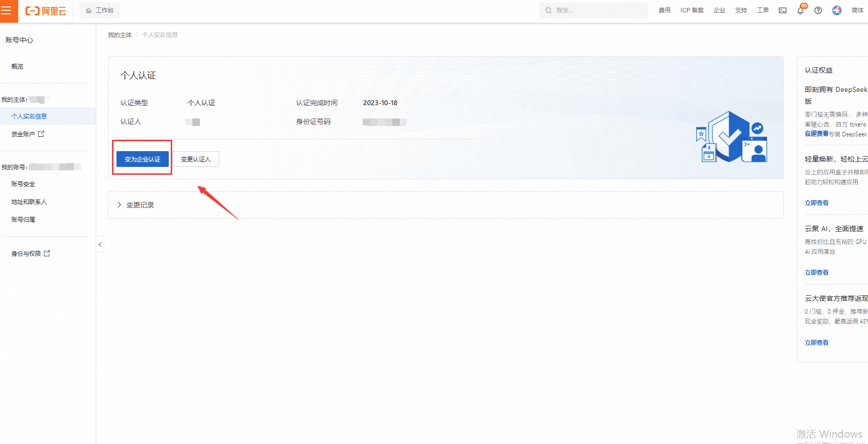Open the 工单 menu
The image size is (868, 444).
click(x=763, y=10)
